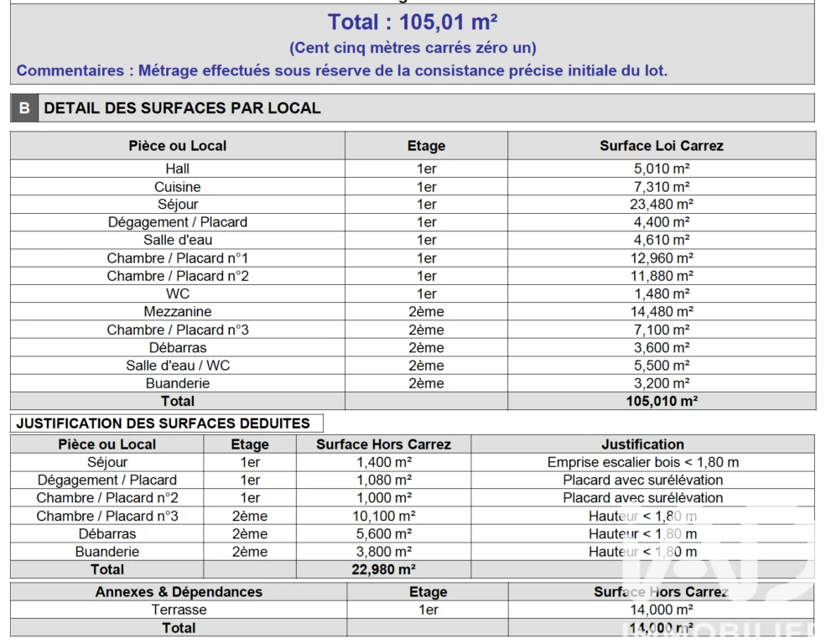Select "Placard avec surélévation" in the 1,000 m² row
This screenshot has height=644, width=826.
pos(642,498)
